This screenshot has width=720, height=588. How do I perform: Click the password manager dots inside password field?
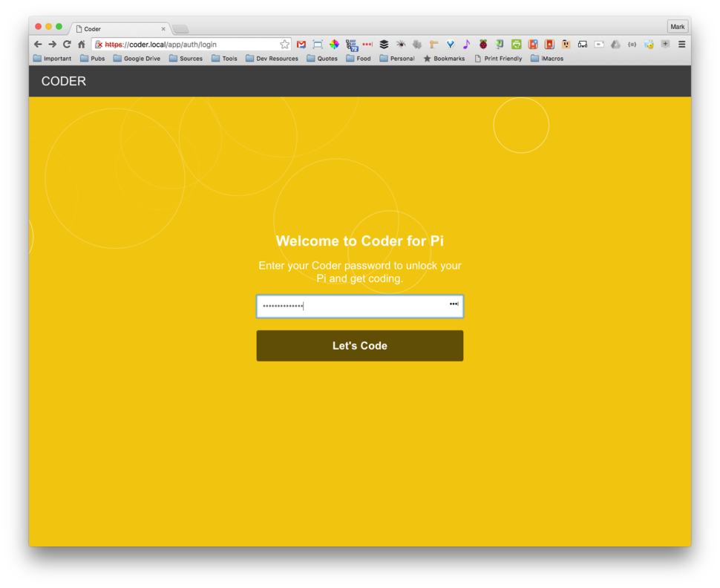click(454, 304)
